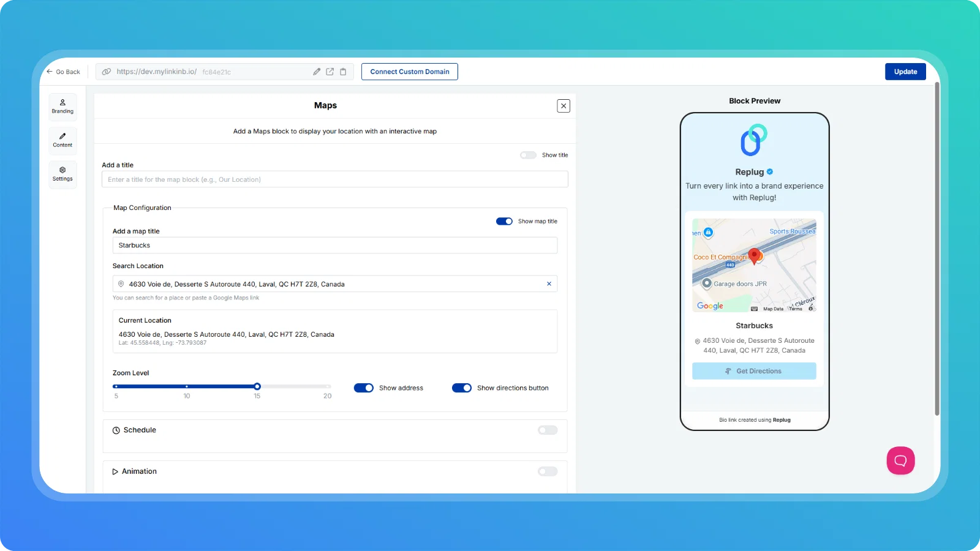Screen dimensions: 980x551
Task: Click the Update button
Action: click(x=905, y=72)
